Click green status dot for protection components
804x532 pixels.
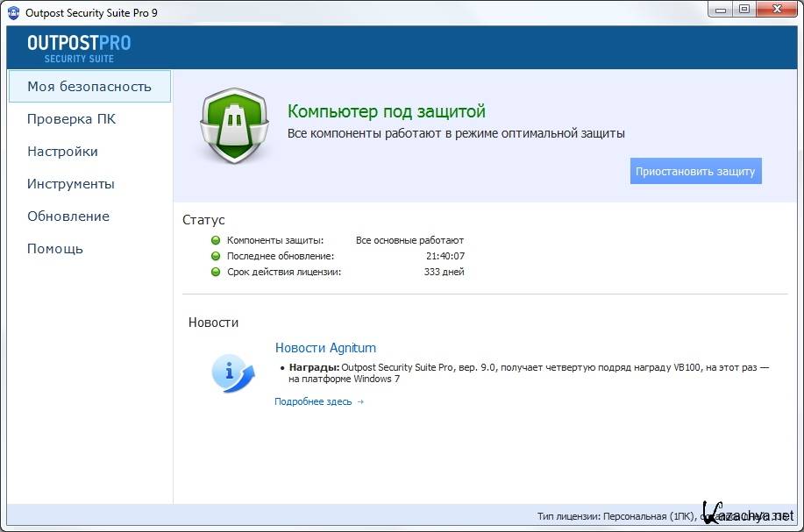(216, 240)
